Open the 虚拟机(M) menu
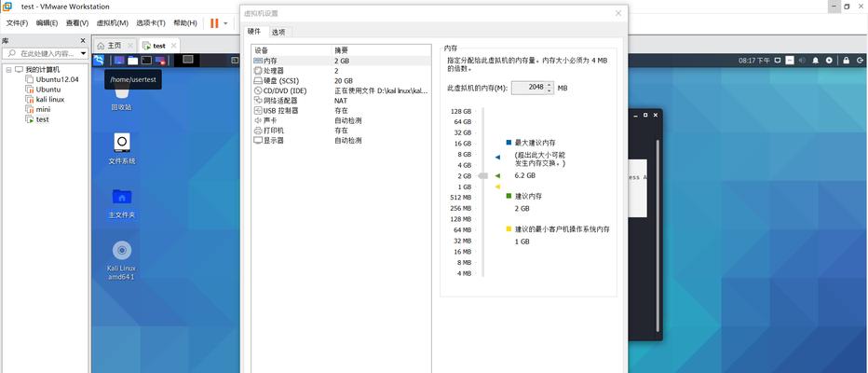The height and width of the screenshot is (373, 868). [x=113, y=23]
